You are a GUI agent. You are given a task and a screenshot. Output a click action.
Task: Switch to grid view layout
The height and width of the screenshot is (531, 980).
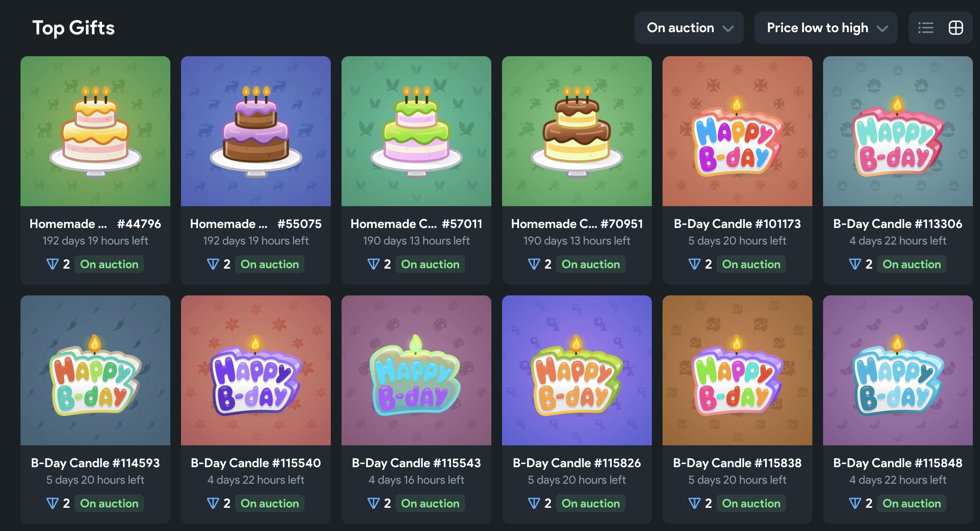(x=955, y=28)
